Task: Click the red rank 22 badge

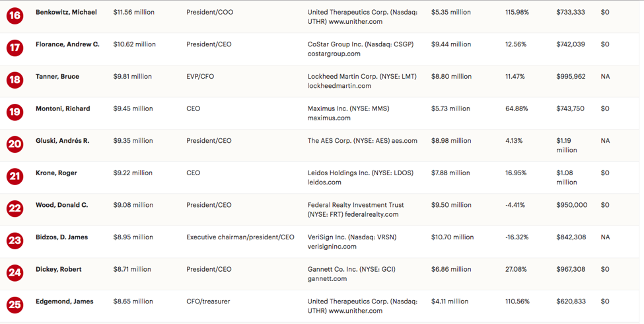Action: click(15, 208)
